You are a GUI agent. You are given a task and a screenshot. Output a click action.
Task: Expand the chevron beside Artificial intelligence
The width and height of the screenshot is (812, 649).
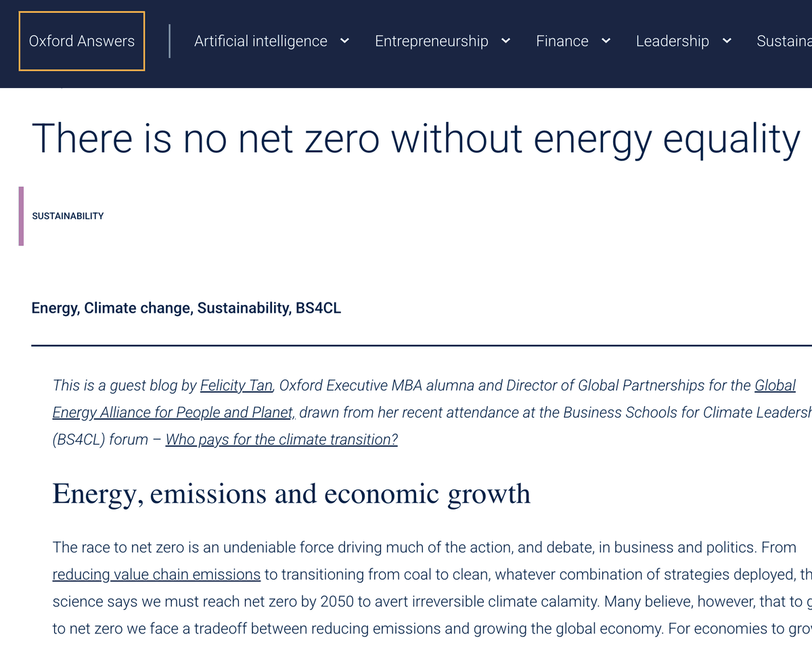(x=344, y=41)
